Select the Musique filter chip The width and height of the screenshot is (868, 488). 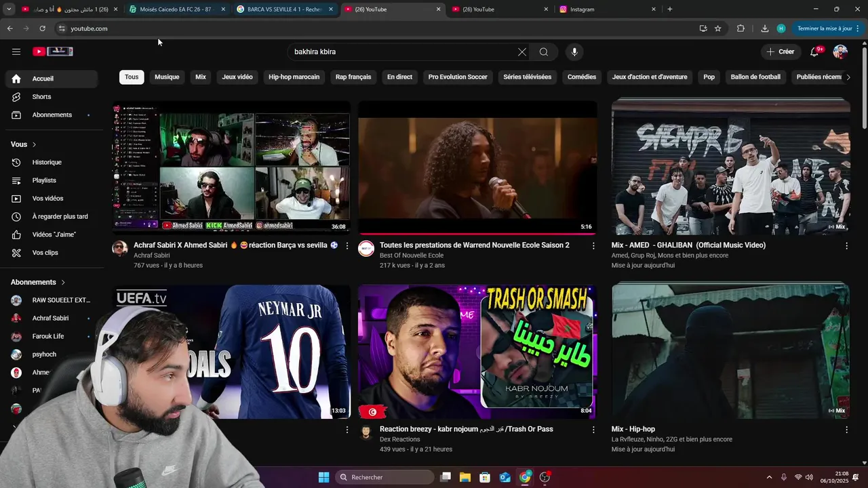coord(167,77)
